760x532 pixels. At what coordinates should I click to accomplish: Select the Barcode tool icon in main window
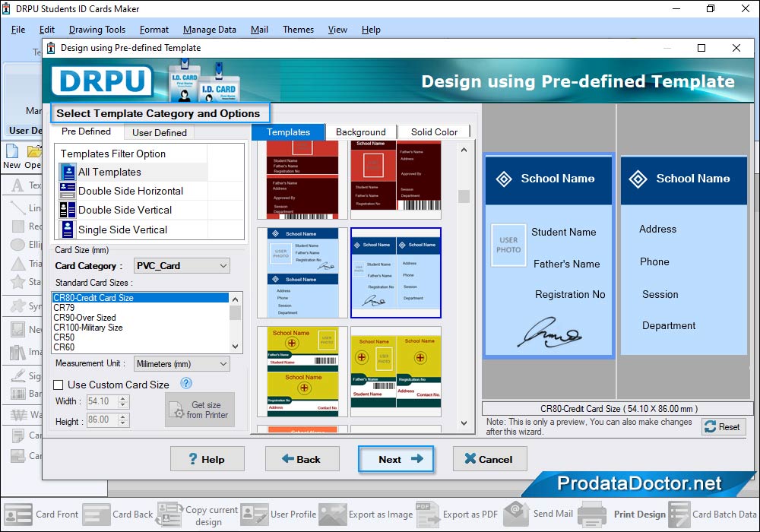18,394
